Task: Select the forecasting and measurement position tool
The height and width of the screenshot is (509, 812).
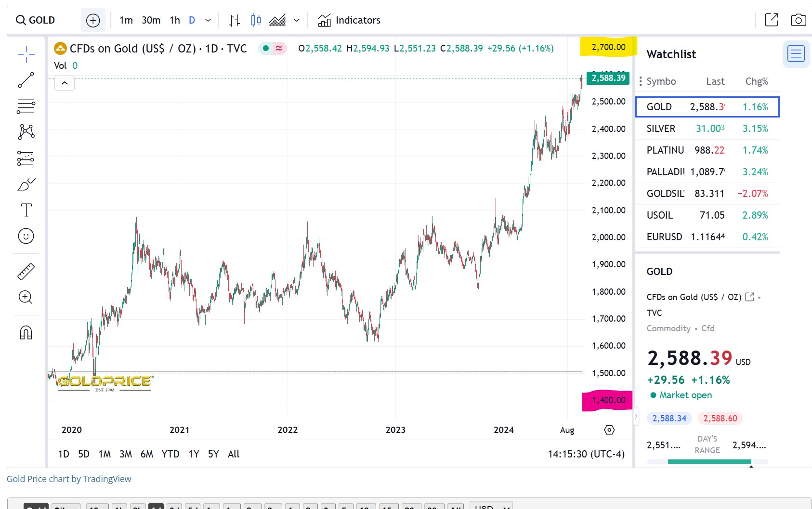Action: click(26, 158)
